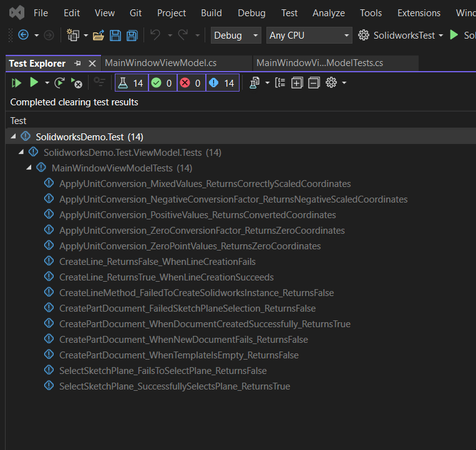
Task: Select CreatePartDocument_WhenDocumentCreatedSuccessfully_ReturnsTrue test
Action: coord(205,324)
